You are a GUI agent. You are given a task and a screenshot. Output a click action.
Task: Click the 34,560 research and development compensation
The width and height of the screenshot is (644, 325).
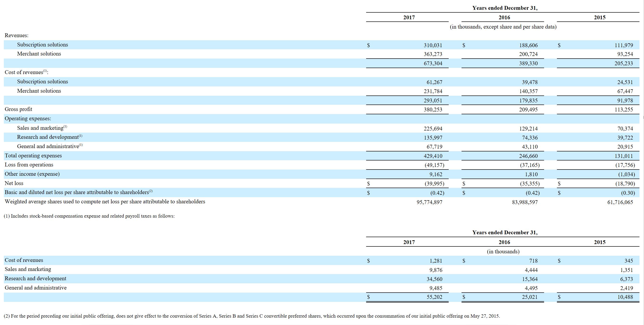434,279
